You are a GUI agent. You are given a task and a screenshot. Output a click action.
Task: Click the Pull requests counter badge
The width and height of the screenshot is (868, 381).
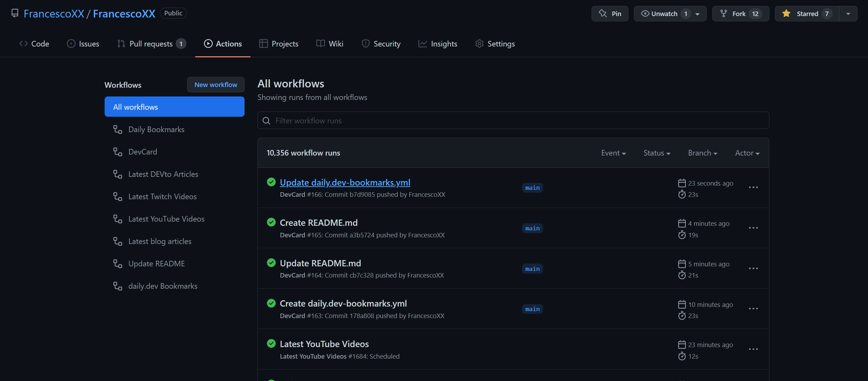[181, 44]
